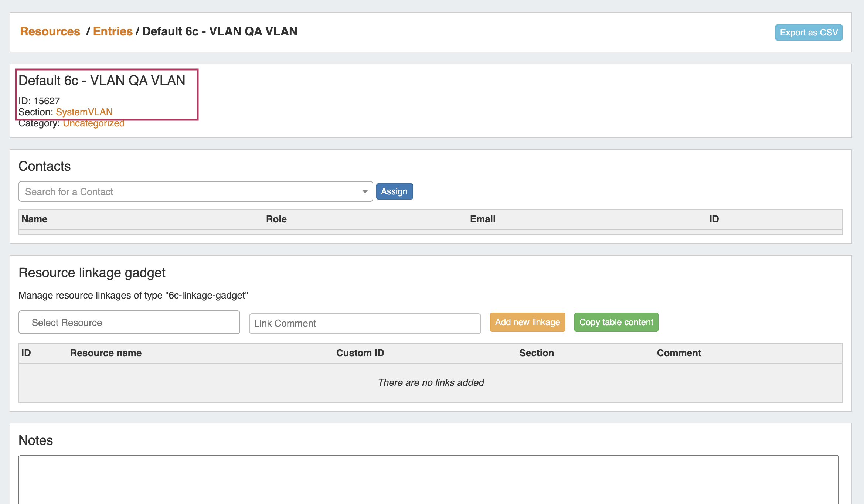Click the Copy table content button
864x504 pixels.
pos(616,322)
